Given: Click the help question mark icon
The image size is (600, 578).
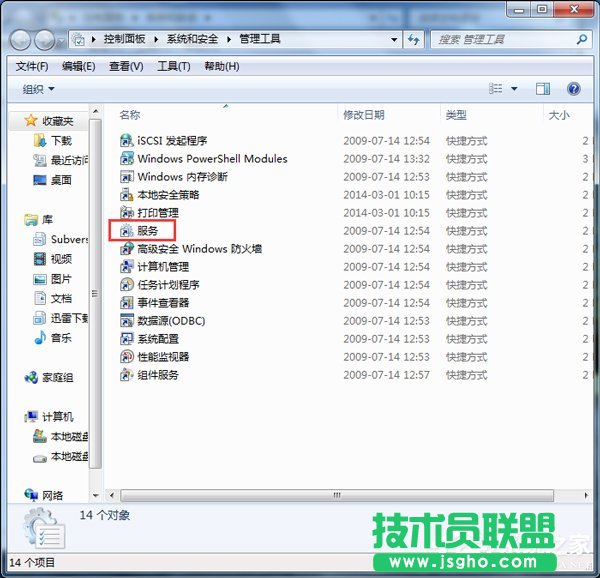Looking at the screenshot, I should coord(573,89).
